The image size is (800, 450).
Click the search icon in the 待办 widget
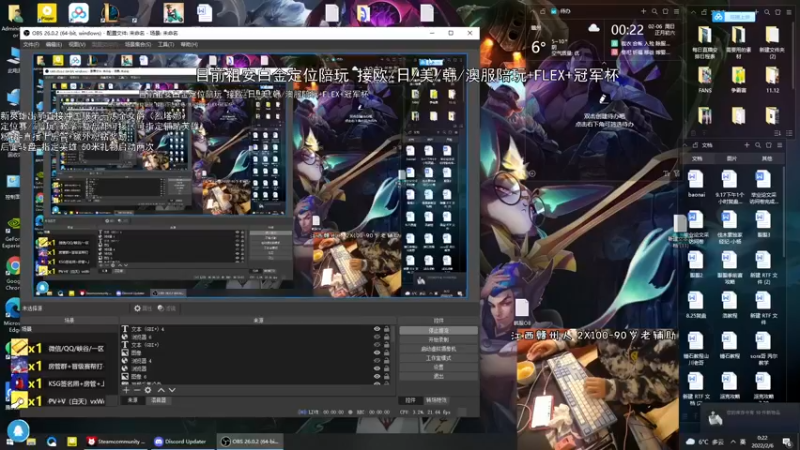pyautogui.click(x=655, y=11)
